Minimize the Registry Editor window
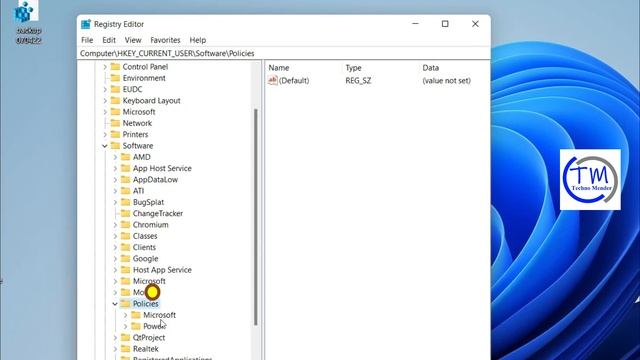 coord(416,24)
